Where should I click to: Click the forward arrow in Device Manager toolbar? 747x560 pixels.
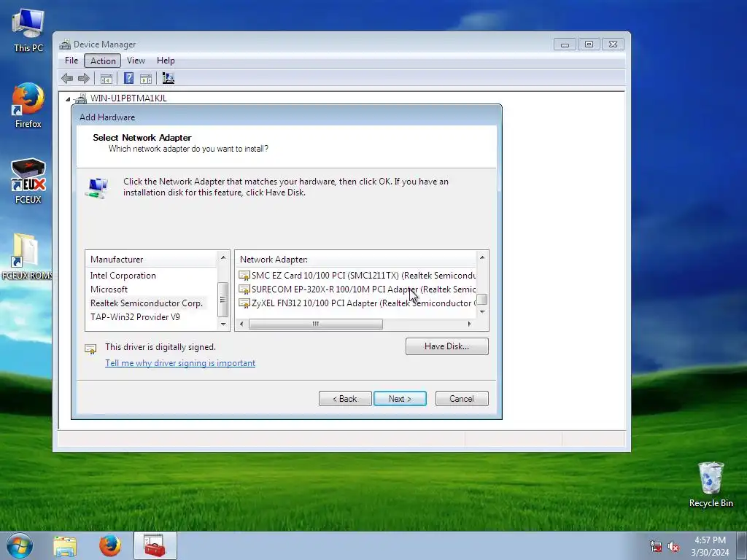click(83, 79)
